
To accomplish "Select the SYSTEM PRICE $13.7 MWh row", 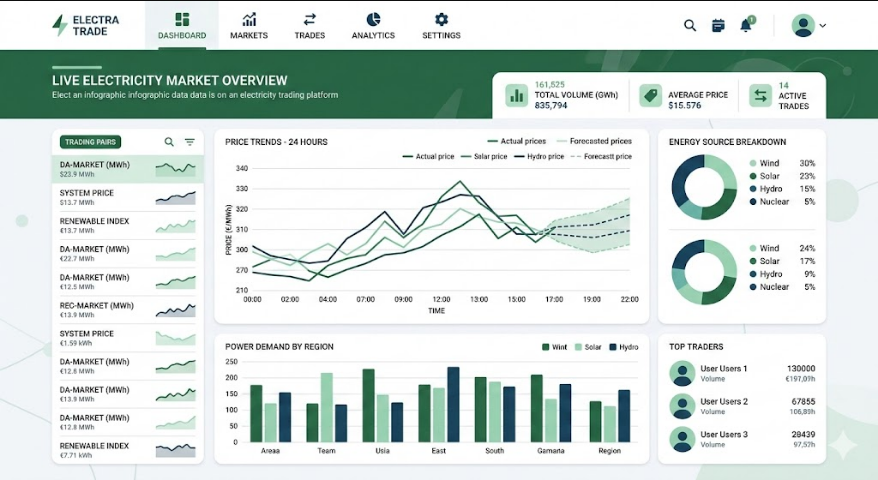I will coord(128,197).
